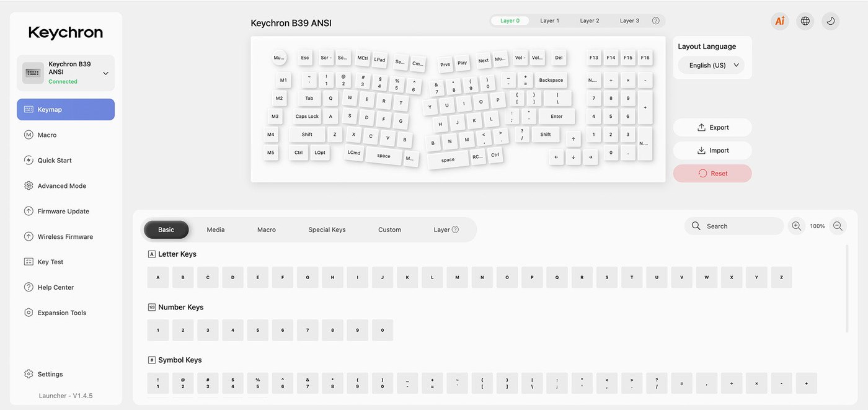Expand the Keychron B39 ANSI device selector
Image resolution: width=868 pixels, height=410 pixels.
[66, 73]
